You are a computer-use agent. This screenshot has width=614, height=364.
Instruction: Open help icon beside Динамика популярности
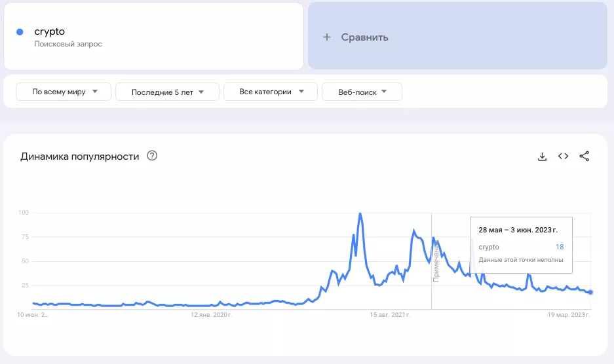point(152,156)
